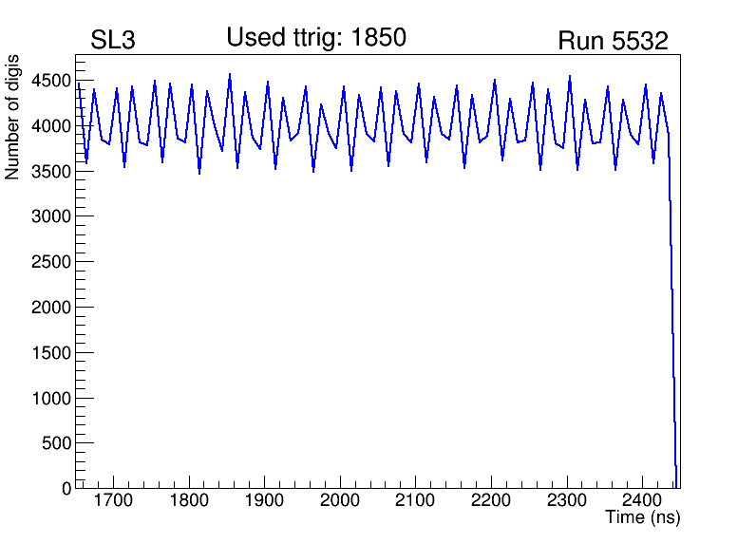Click the 3000 y-axis tick label
756x543 pixels.
53,216
